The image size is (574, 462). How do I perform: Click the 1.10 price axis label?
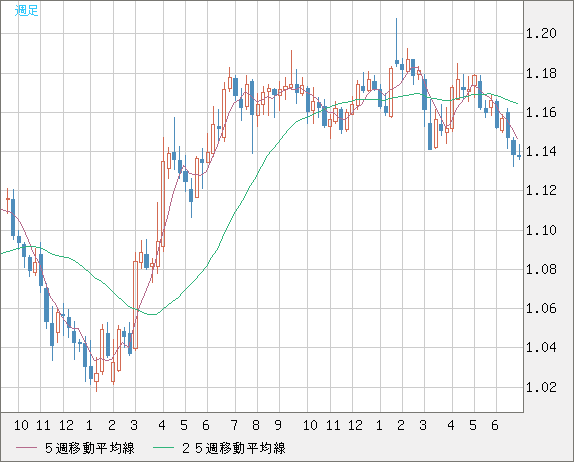coord(541,231)
